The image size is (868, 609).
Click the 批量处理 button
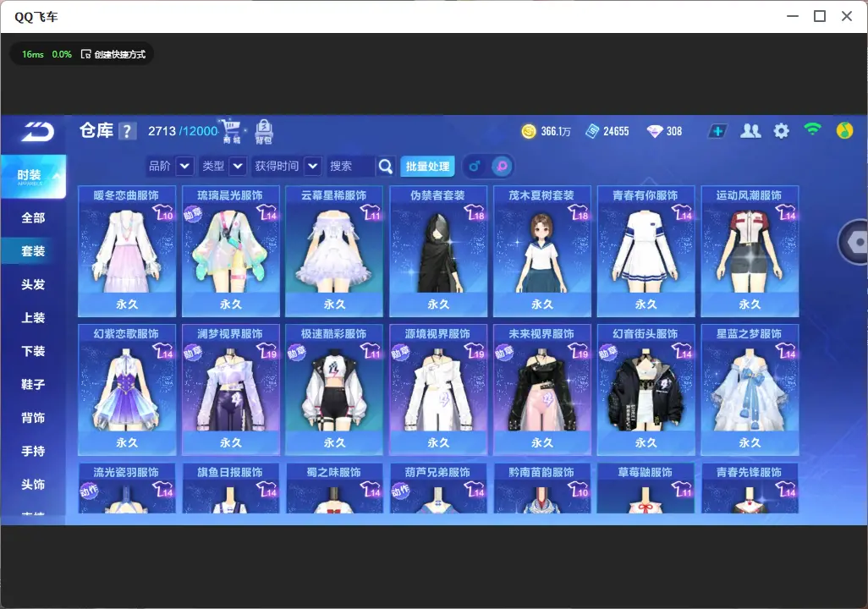pos(427,166)
